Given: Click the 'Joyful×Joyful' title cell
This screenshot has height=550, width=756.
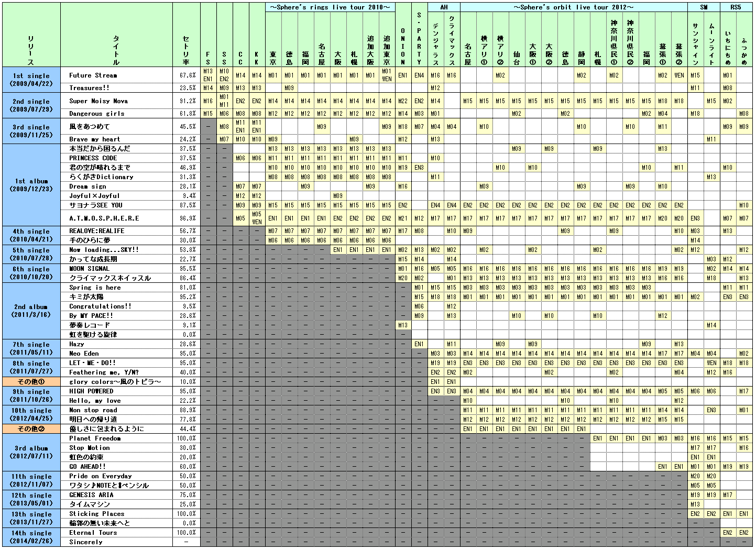Looking at the screenshot, I should tap(116, 196).
